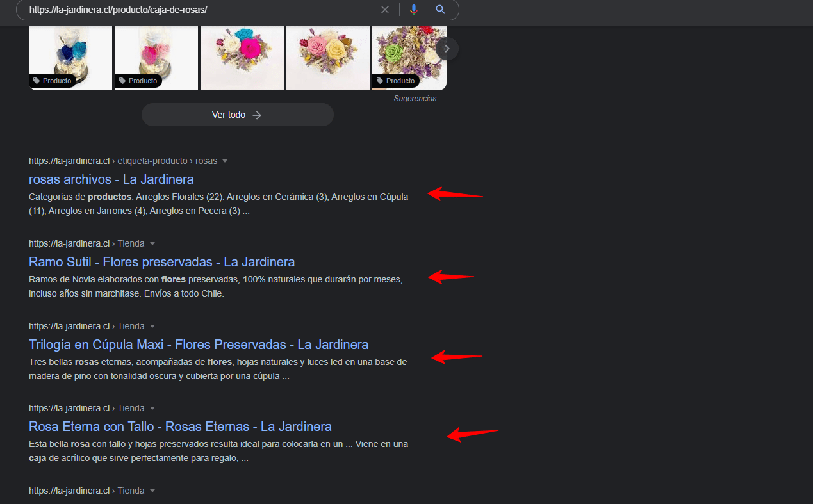Click the snippet 'Tres bellas rosas eternas'
Image resolution: width=813 pixels, height=504 pixels.
click(x=218, y=369)
